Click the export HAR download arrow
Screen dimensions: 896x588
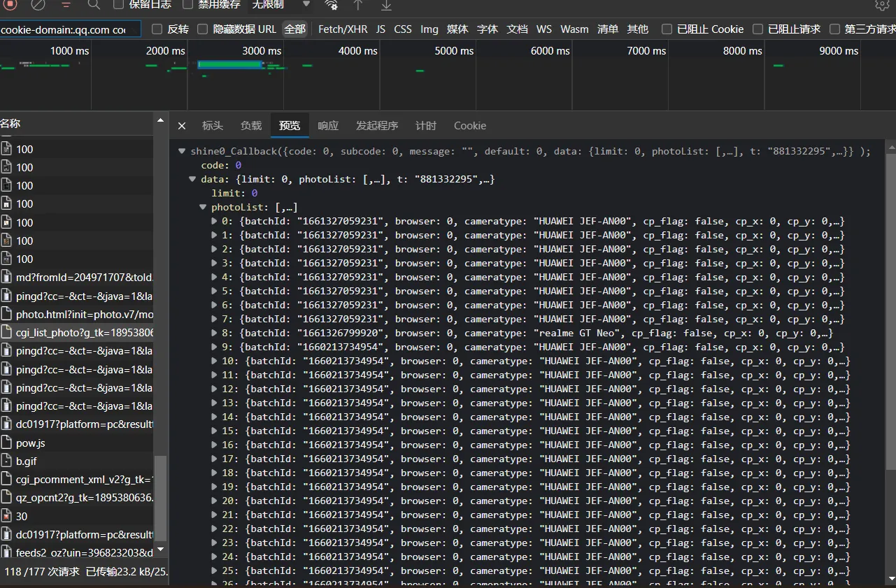pyautogui.click(x=386, y=4)
